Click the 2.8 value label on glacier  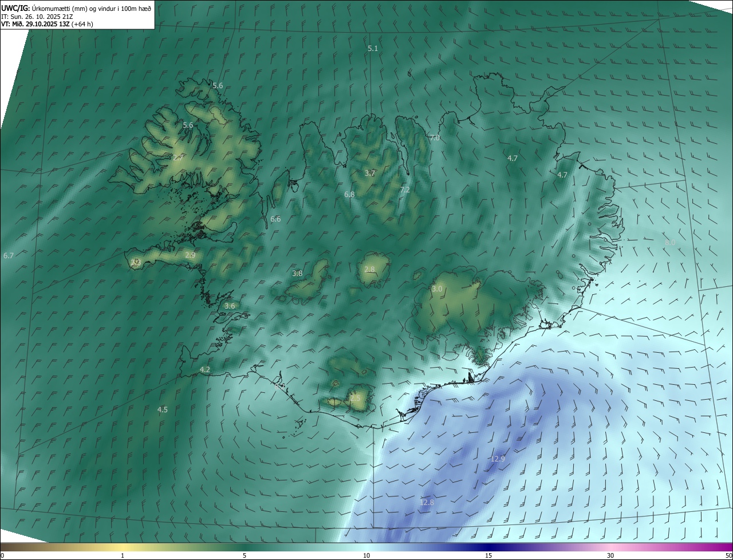pyautogui.click(x=369, y=270)
